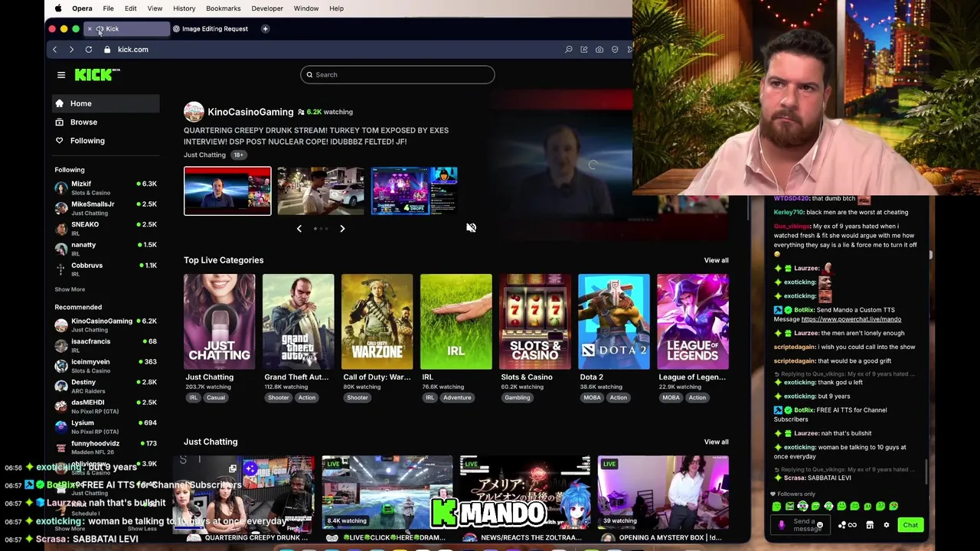The height and width of the screenshot is (551, 980).
Task: Close the Kick tab
Action: point(90,29)
